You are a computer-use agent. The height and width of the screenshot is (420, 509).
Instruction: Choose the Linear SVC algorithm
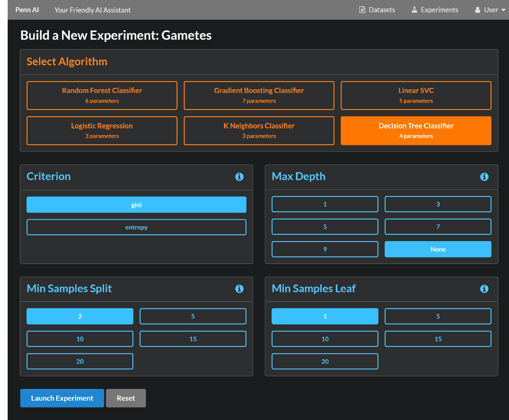tap(416, 95)
